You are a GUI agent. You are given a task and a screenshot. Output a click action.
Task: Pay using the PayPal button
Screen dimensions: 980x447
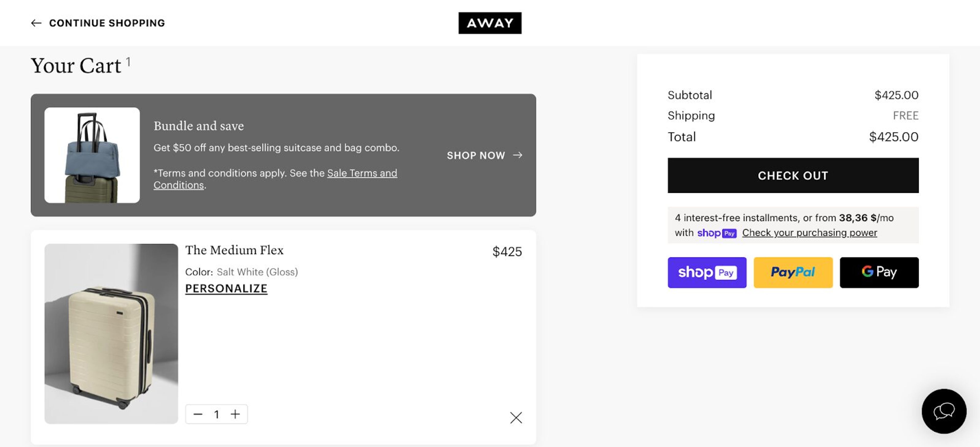793,272
